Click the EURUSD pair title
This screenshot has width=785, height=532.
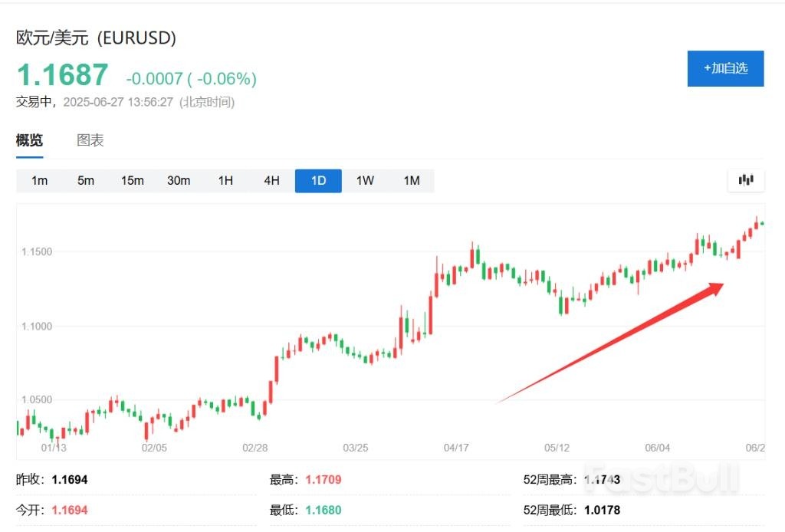pyautogui.click(x=96, y=37)
